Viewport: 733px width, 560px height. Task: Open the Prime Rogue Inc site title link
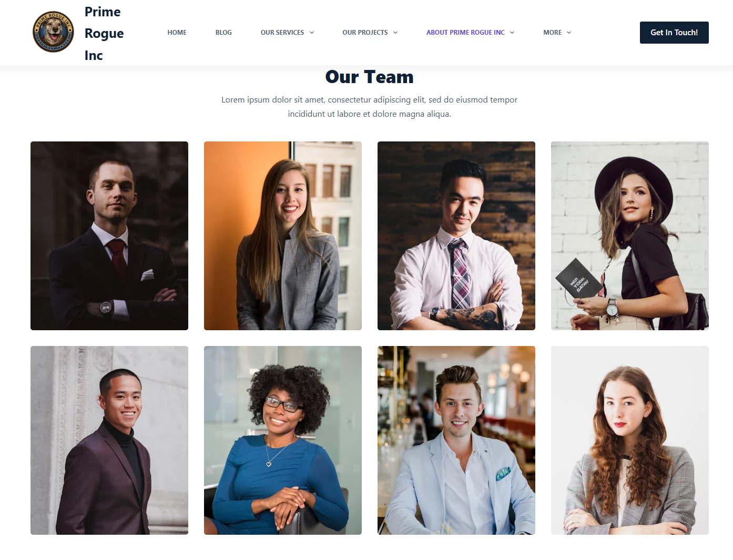[x=104, y=33]
